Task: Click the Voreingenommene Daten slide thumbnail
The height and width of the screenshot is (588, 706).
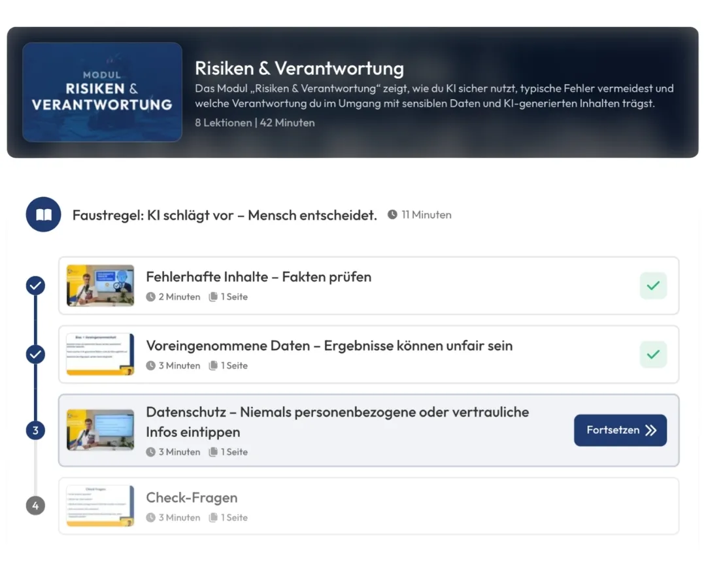Action: (x=99, y=354)
